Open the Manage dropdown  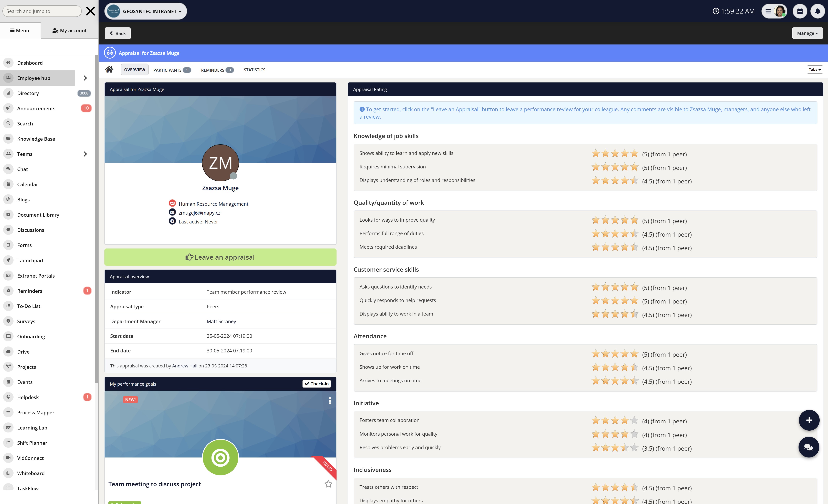click(x=807, y=33)
